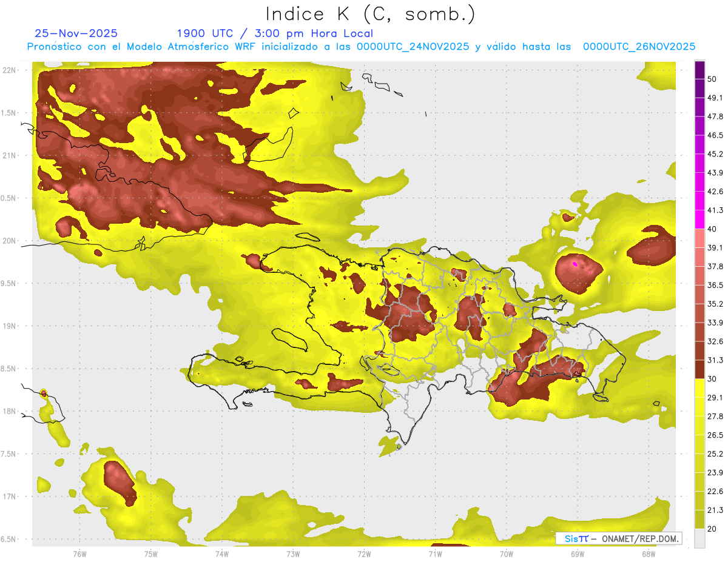Pick the legend value "37.8"
Image resolution: width=728 pixels, height=562 pixels.
715,266
